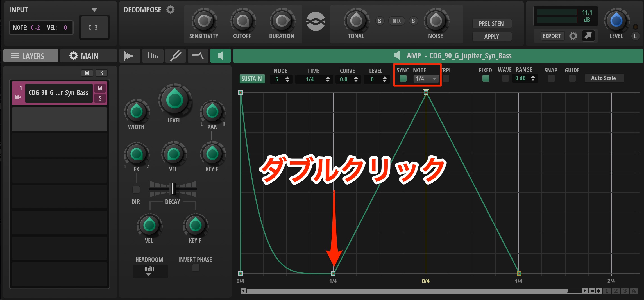The width and height of the screenshot is (644, 300).
Task: Click the global S solo button above layers
Action: point(101,73)
